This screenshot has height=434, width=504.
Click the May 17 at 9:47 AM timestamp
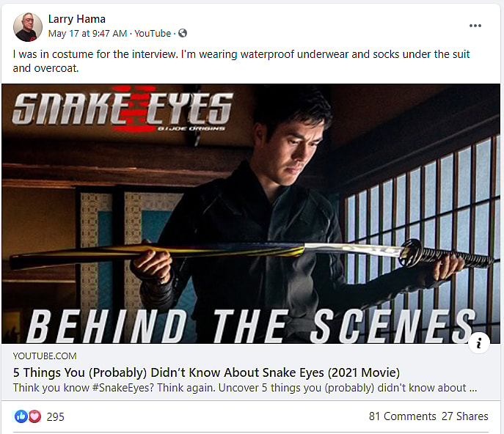[88, 33]
